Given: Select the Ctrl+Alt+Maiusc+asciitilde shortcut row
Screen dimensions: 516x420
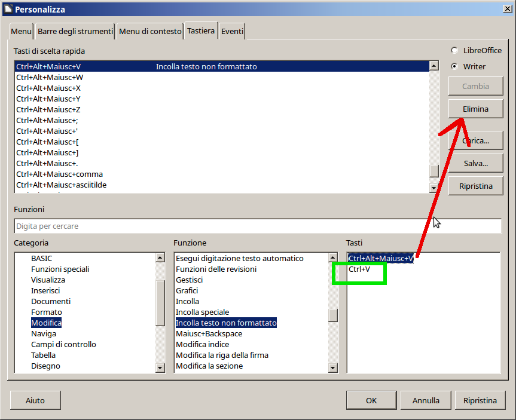Looking at the screenshot, I should click(x=222, y=185).
